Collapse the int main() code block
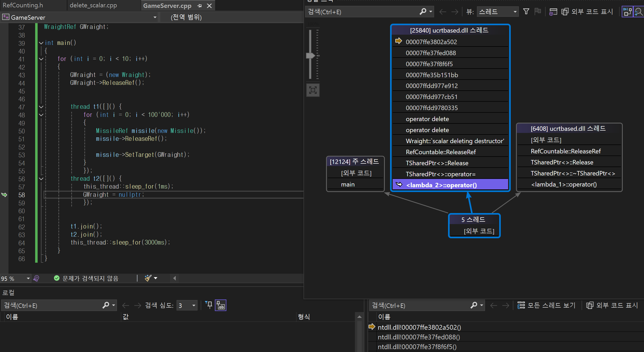The image size is (644, 352). (41, 43)
